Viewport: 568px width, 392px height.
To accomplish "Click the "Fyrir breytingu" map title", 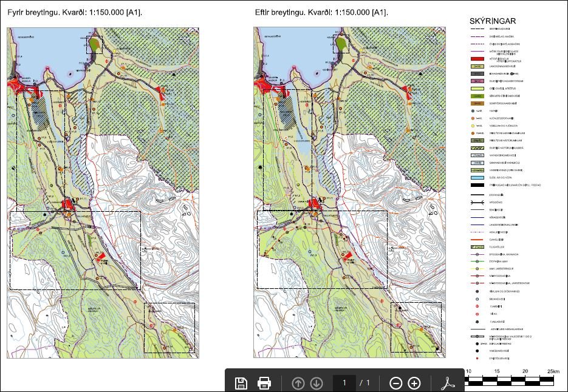I will click(x=75, y=12).
